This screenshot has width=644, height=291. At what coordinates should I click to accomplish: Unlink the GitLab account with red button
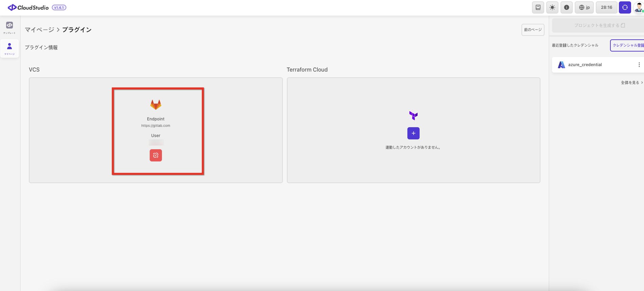click(156, 155)
